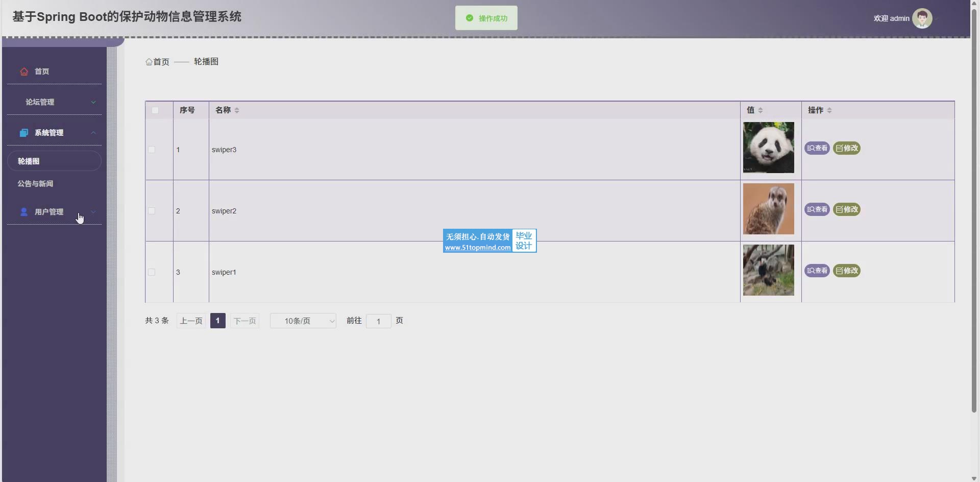This screenshot has width=980, height=482.
Task: Click the home icon in sidebar
Action: pos(24,71)
